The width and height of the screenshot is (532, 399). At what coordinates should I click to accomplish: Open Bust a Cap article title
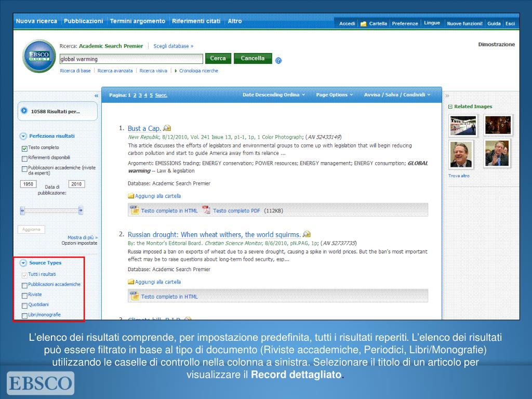[144, 129]
